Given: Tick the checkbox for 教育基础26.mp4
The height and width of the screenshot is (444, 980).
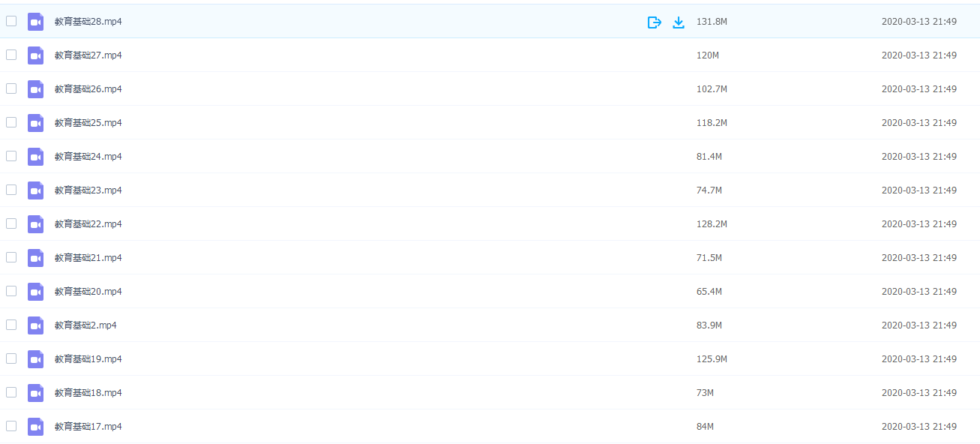Looking at the screenshot, I should pyautogui.click(x=11, y=88).
